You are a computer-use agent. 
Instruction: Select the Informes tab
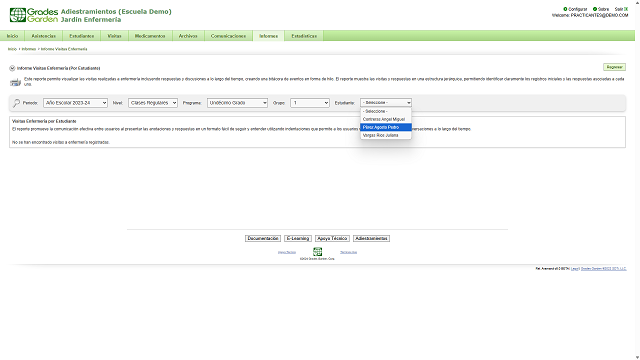click(269, 36)
